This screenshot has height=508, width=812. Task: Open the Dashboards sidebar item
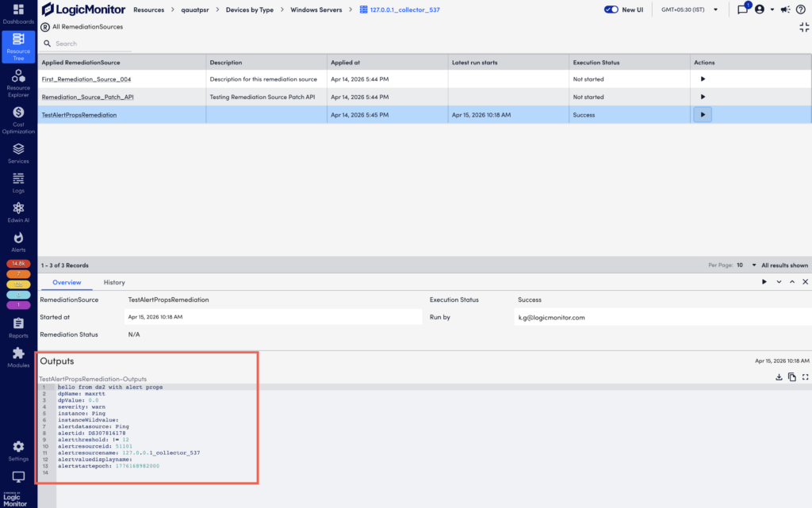tap(18, 14)
